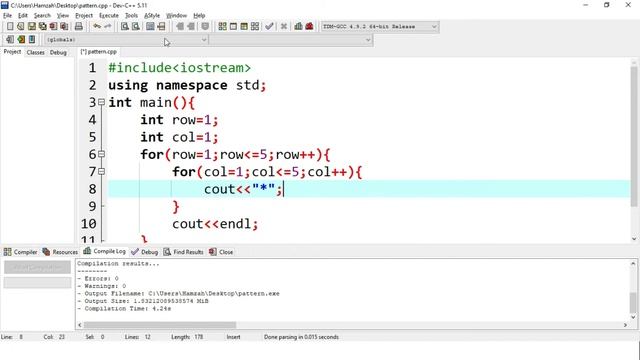Click first icon left of green-orange icon, second toolbar row
This screenshot has width=640, height=360.
point(10,40)
